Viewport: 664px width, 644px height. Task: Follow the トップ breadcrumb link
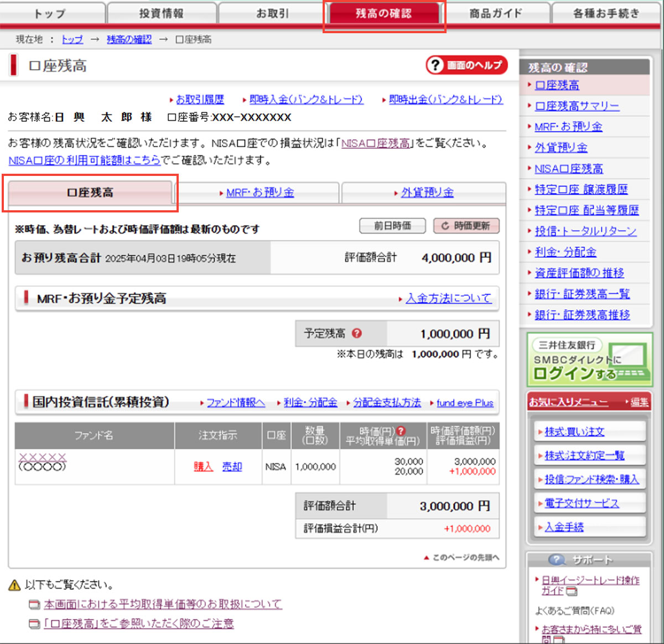click(72, 39)
